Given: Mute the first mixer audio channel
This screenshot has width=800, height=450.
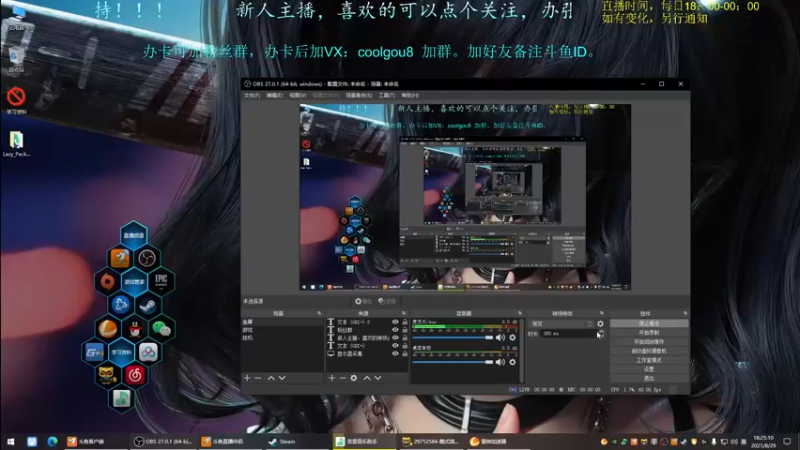Looking at the screenshot, I should 500,337.
